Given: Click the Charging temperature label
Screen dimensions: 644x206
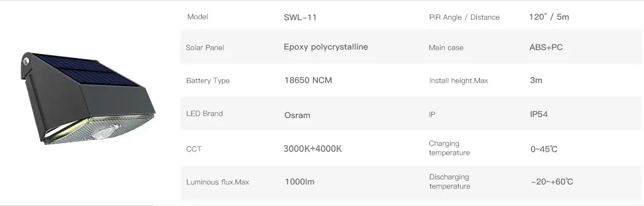Looking at the screenshot, I should (x=449, y=148).
